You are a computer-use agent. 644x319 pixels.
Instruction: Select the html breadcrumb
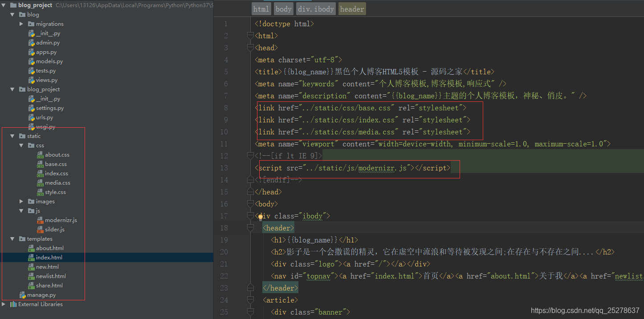tap(261, 9)
